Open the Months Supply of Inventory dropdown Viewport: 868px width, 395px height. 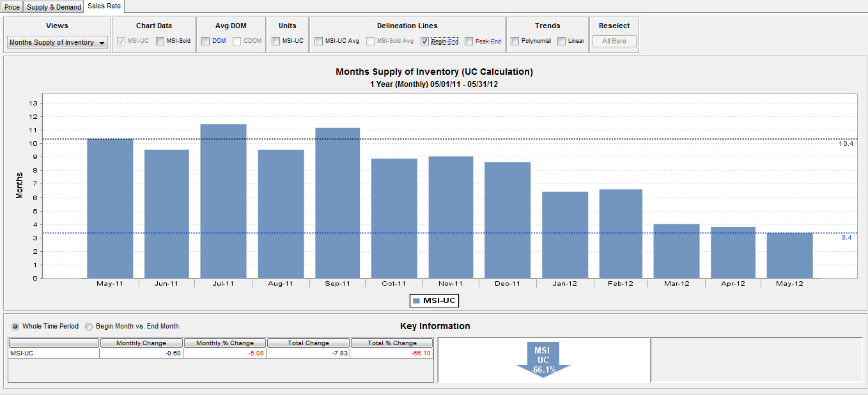point(58,42)
